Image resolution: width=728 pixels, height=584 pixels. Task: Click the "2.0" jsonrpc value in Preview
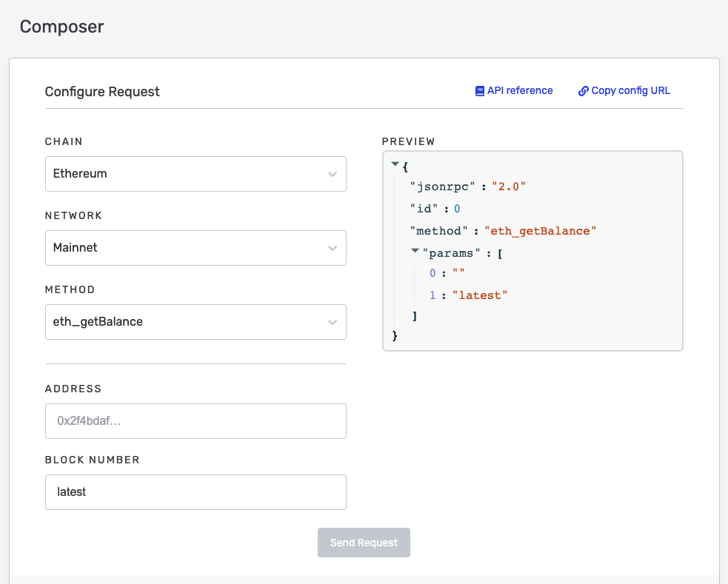[x=508, y=187]
